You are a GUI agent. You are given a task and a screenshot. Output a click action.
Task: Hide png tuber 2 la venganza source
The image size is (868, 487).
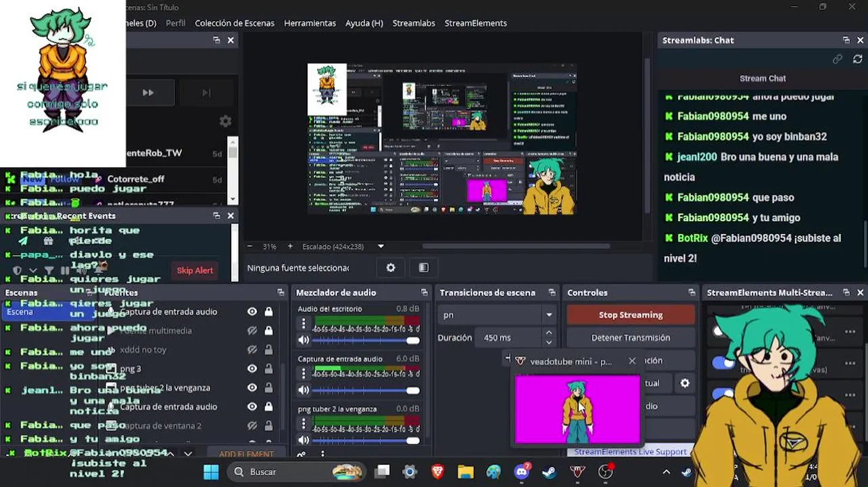tap(252, 388)
